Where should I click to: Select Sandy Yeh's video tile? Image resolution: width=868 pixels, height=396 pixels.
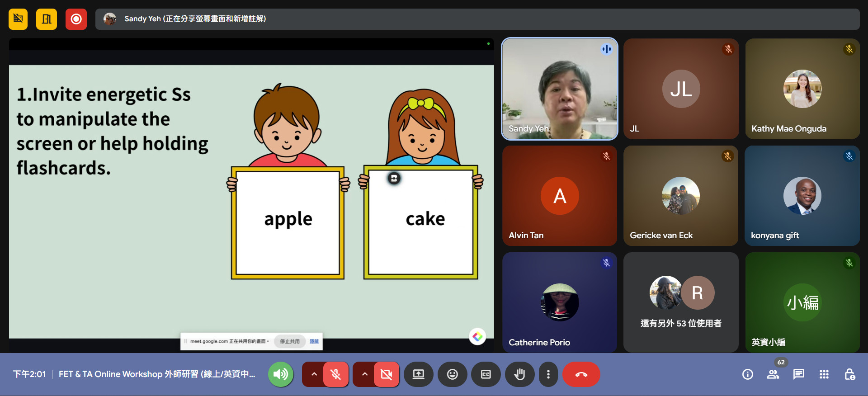click(560, 89)
